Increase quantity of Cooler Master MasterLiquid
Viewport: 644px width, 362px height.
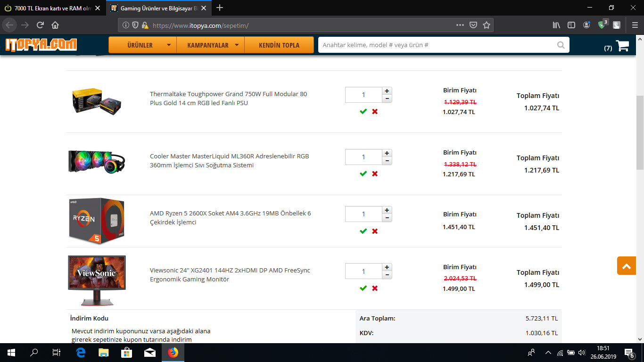(x=387, y=153)
